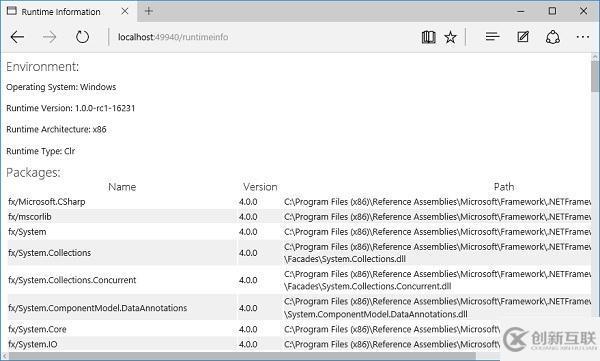Click version 4.0.0 of fx/Microsoft.CSharp

248,202
